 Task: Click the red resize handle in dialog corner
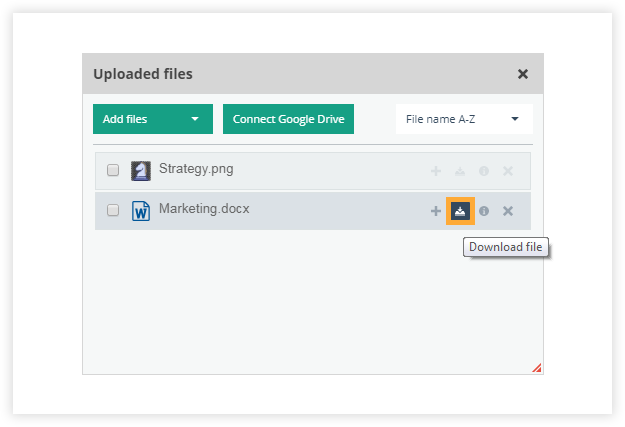537,368
